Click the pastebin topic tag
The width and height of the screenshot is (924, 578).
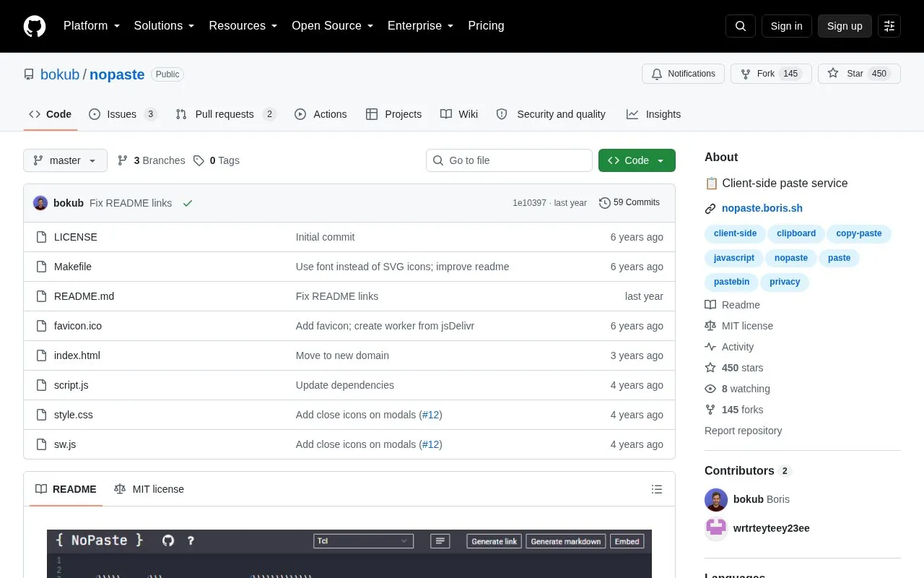731,282
